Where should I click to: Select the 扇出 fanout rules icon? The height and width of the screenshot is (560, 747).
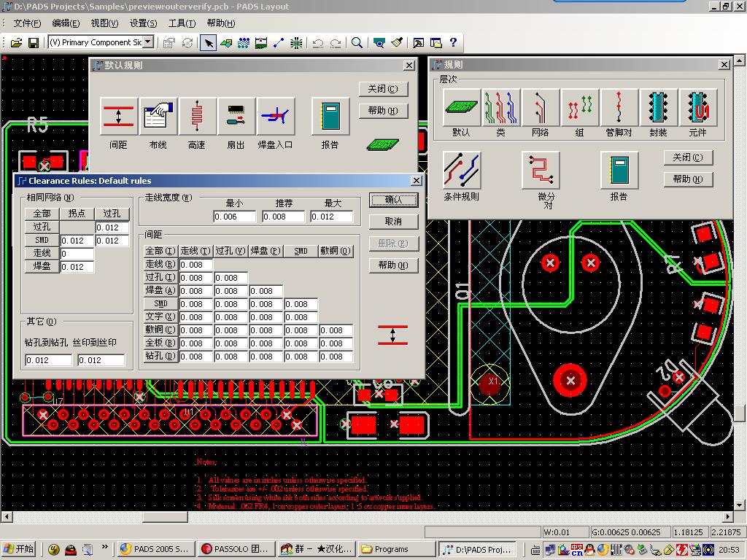click(x=236, y=117)
